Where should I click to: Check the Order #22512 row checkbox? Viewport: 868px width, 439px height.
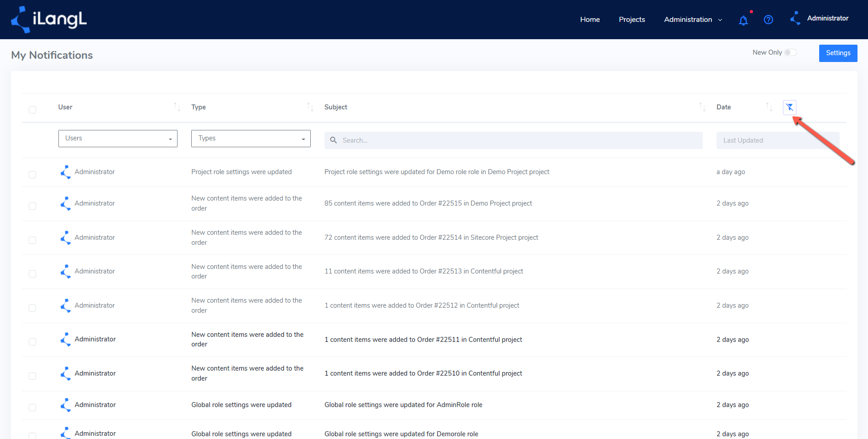32,308
